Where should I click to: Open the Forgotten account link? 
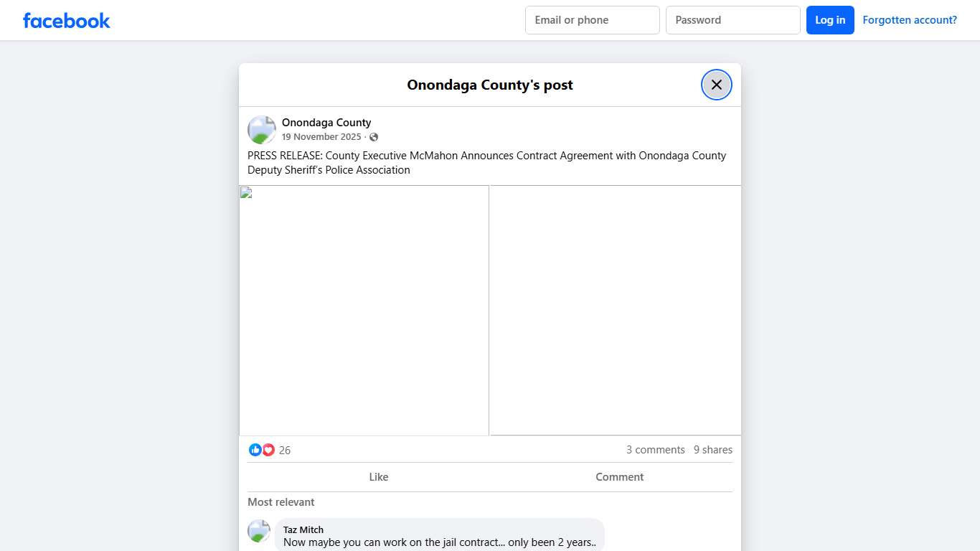(910, 20)
